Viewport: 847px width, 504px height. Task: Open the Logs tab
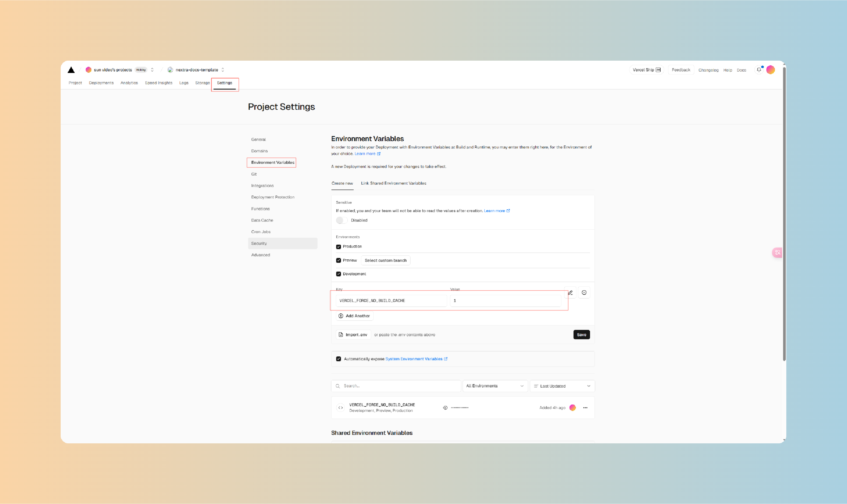tap(184, 83)
